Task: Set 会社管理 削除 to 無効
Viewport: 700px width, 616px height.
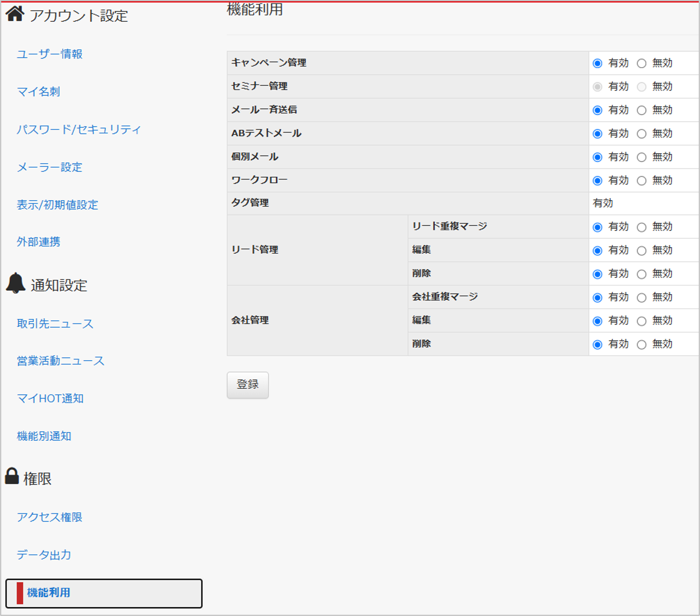Action: pos(642,344)
